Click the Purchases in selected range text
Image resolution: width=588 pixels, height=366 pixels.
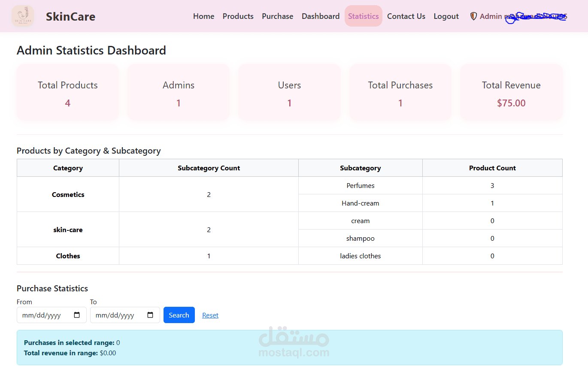(x=72, y=342)
